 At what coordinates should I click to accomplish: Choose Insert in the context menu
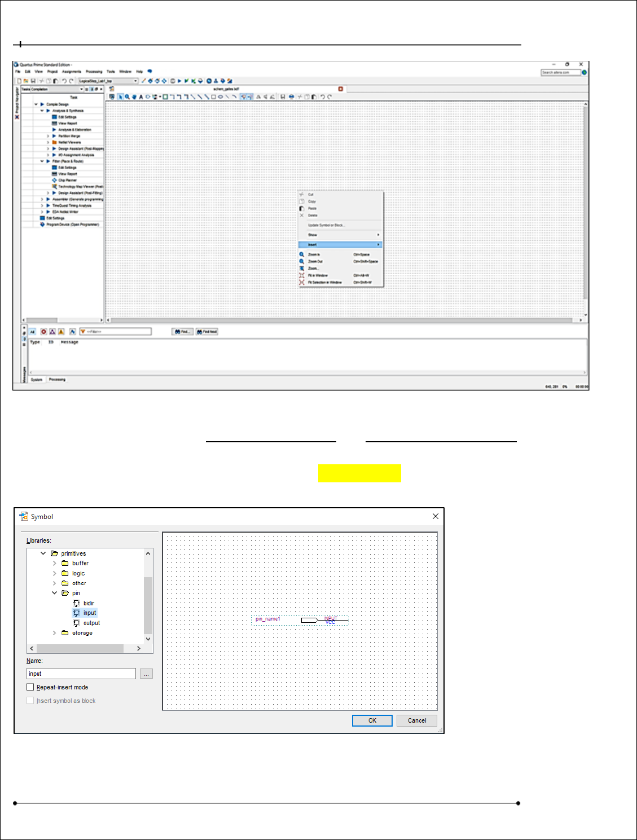(x=340, y=244)
